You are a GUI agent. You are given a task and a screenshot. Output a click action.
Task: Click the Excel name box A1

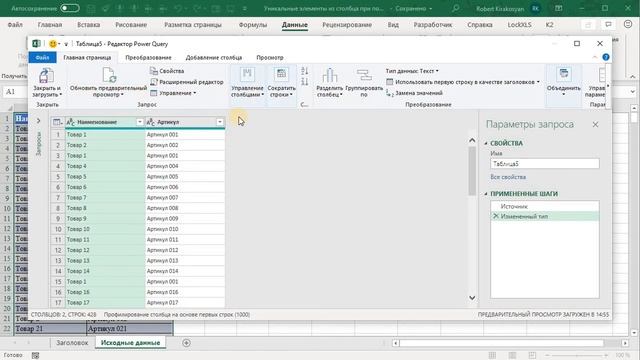pos(14,92)
